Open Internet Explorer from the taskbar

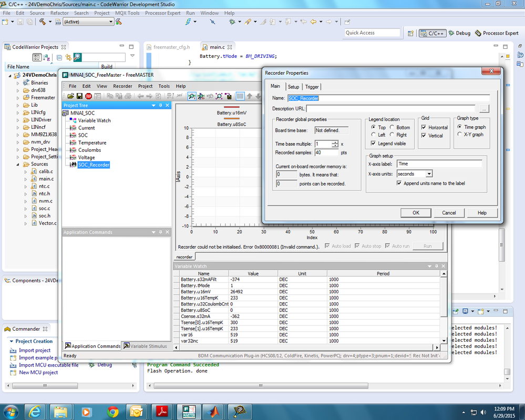(35, 412)
